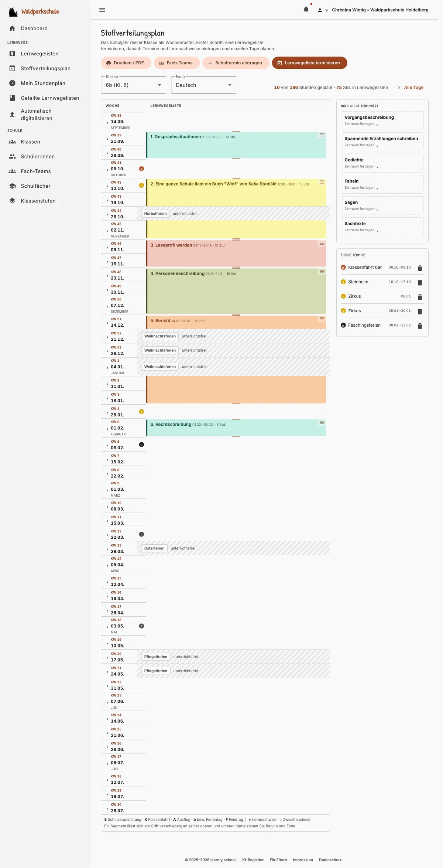This screenshot has width=443, height=868.
Task: Expand week KW 30 row
Action: point(107,809)
